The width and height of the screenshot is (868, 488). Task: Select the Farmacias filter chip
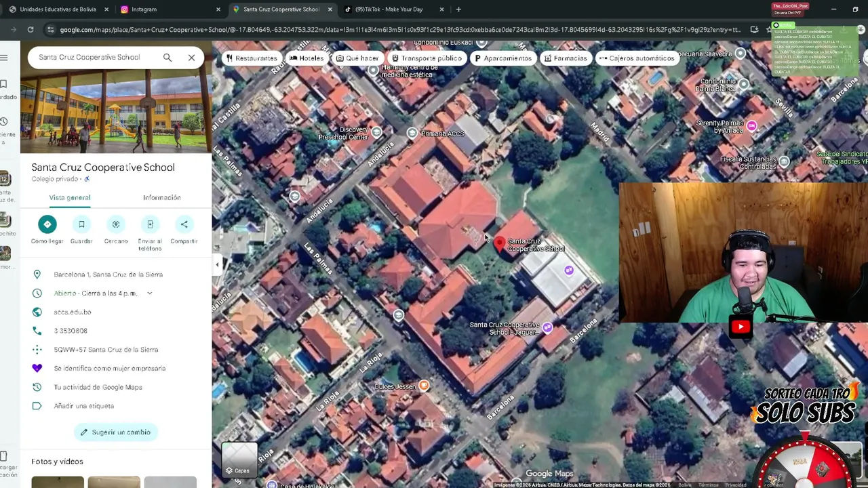click(566, 58)
